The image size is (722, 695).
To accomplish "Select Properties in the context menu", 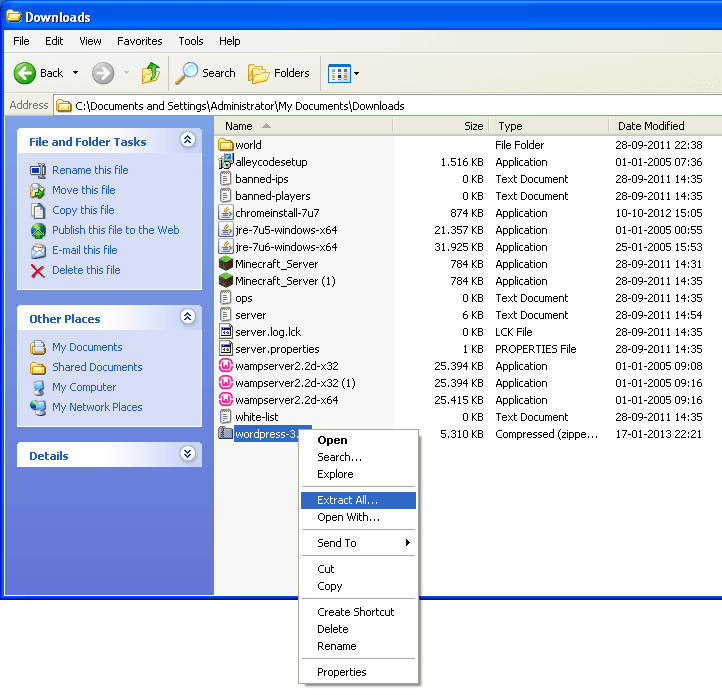I will (x=341, y=672).
